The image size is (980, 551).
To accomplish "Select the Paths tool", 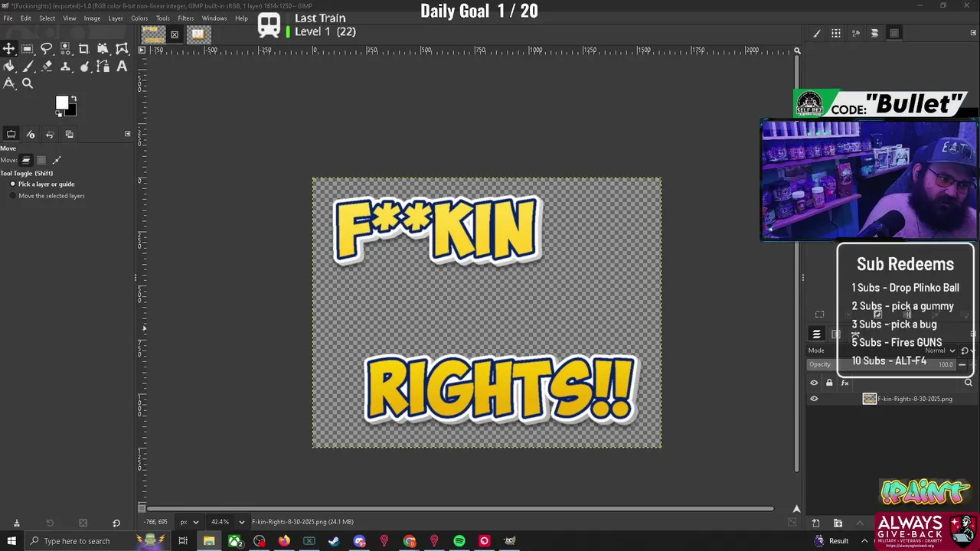I will click(103, 67).
